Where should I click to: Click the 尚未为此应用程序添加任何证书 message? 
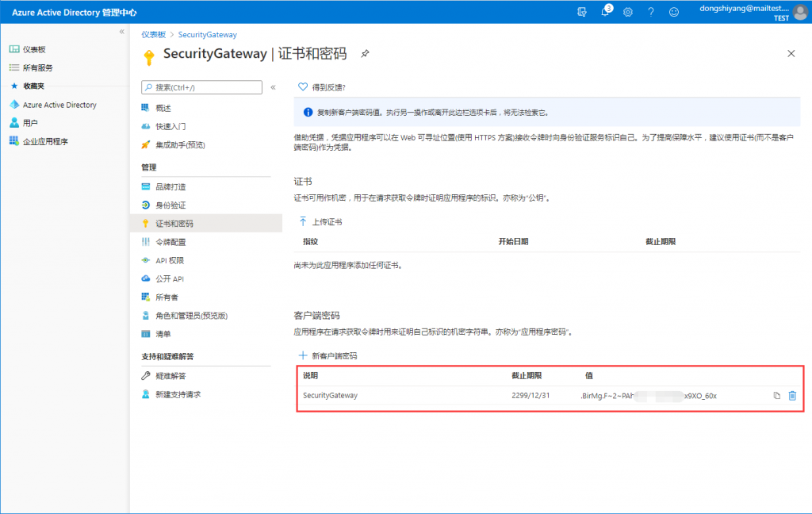tap(349, 265)
